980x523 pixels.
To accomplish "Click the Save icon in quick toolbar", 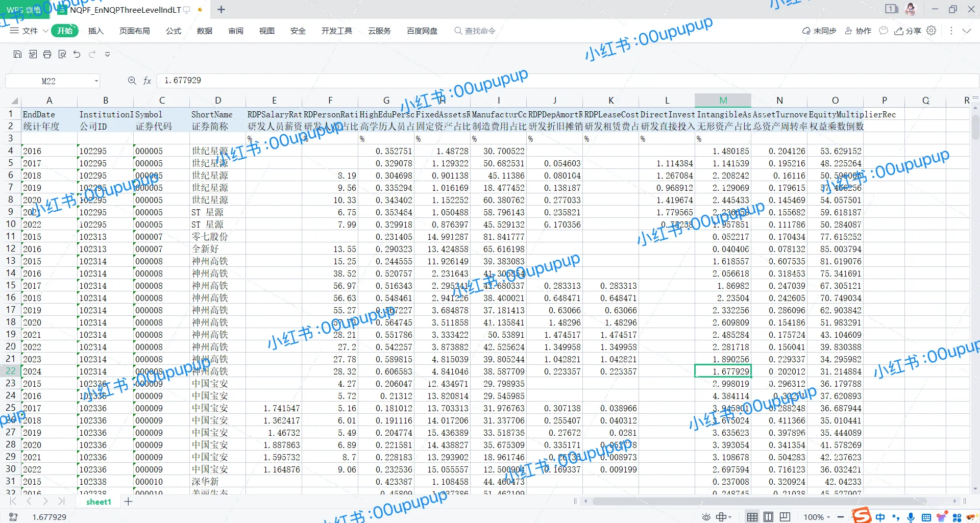I will (17, 54).
